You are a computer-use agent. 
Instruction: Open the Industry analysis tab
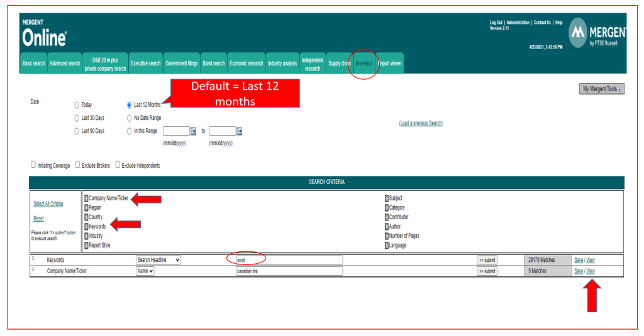pos(282,63)
